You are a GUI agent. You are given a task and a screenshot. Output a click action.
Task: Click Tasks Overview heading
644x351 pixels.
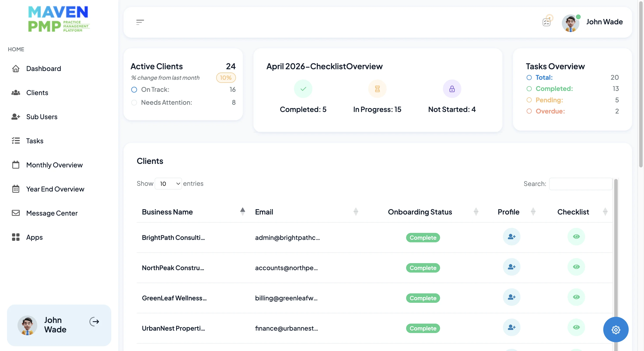(555, 66)
